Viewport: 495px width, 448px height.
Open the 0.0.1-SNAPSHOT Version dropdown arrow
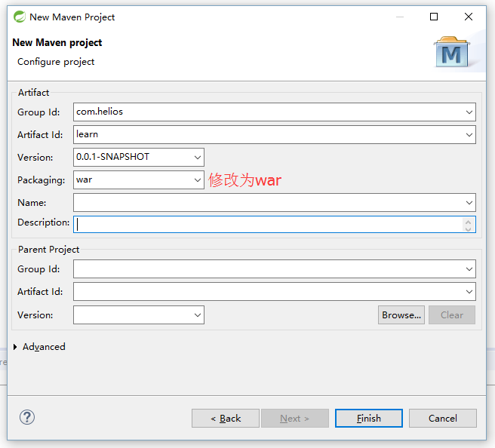point(198,157)
